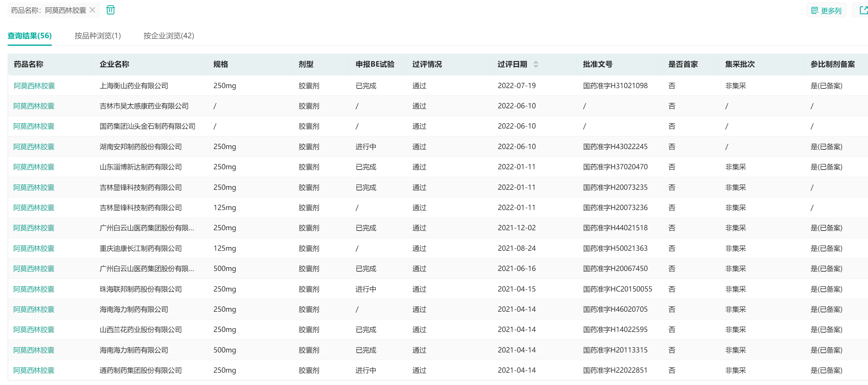Click the 过评日期 column header
Viewport: 868px width, 385px height.
coord(512,64)
